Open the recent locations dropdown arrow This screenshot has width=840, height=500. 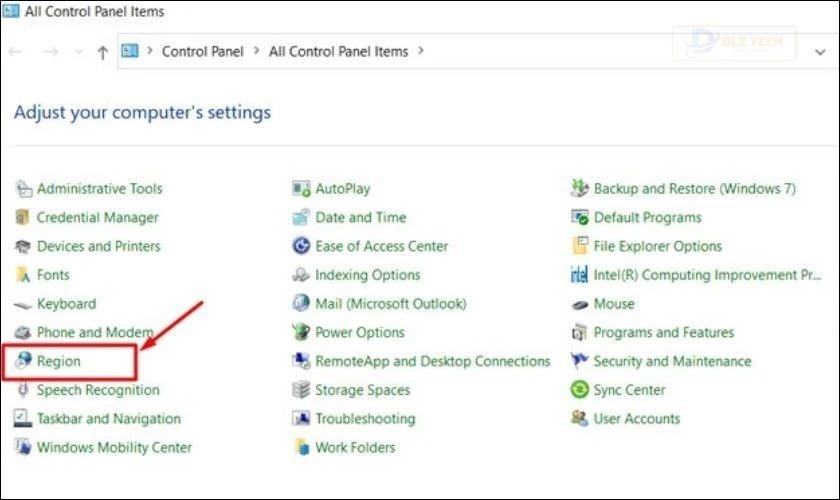coord(79,52)
